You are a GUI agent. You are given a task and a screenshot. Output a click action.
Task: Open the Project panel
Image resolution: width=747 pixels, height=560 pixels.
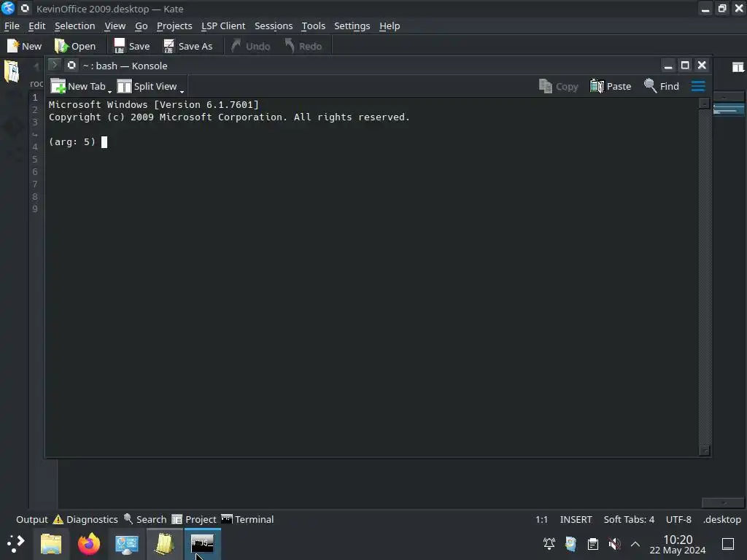(x=193, y=519)
